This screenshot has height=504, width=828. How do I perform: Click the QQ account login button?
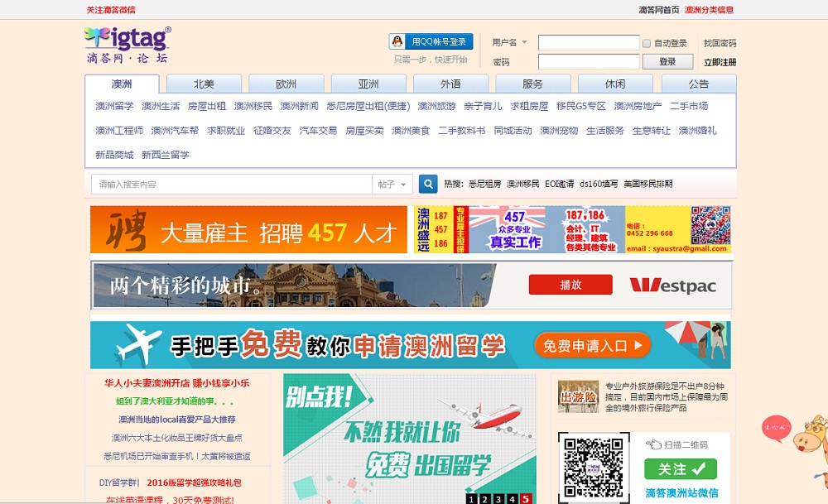(x=431, y=41)
